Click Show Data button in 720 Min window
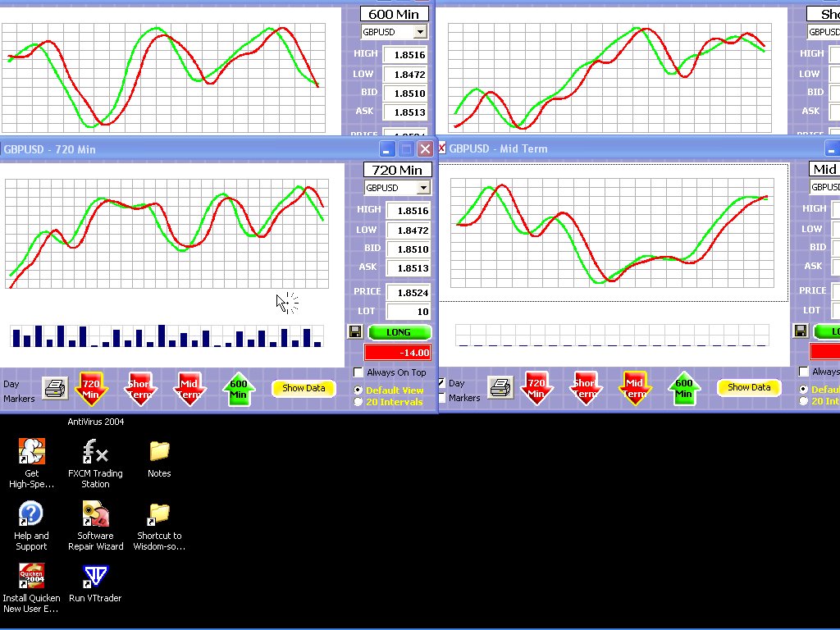840x630 pixels. tap(304, 388)
